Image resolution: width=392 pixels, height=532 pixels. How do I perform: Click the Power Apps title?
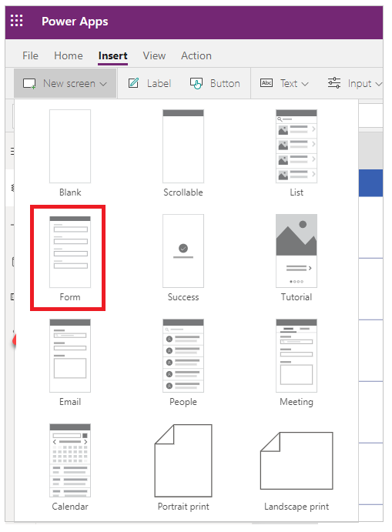pyautogui.click(x=75, y=22)
